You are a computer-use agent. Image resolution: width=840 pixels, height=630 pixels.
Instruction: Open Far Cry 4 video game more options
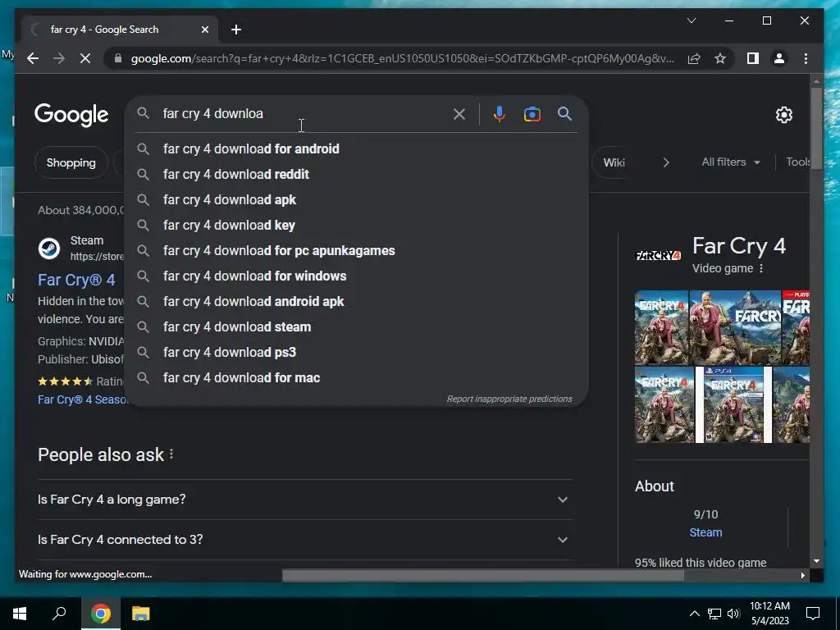tap(761, 268)
